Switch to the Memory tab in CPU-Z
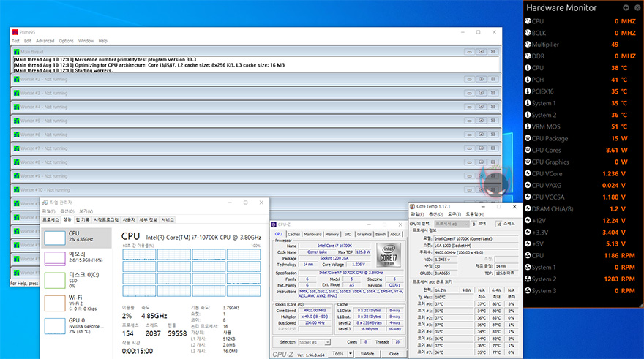Viewport: 644px width, 359px height. [x=332, y=234]
